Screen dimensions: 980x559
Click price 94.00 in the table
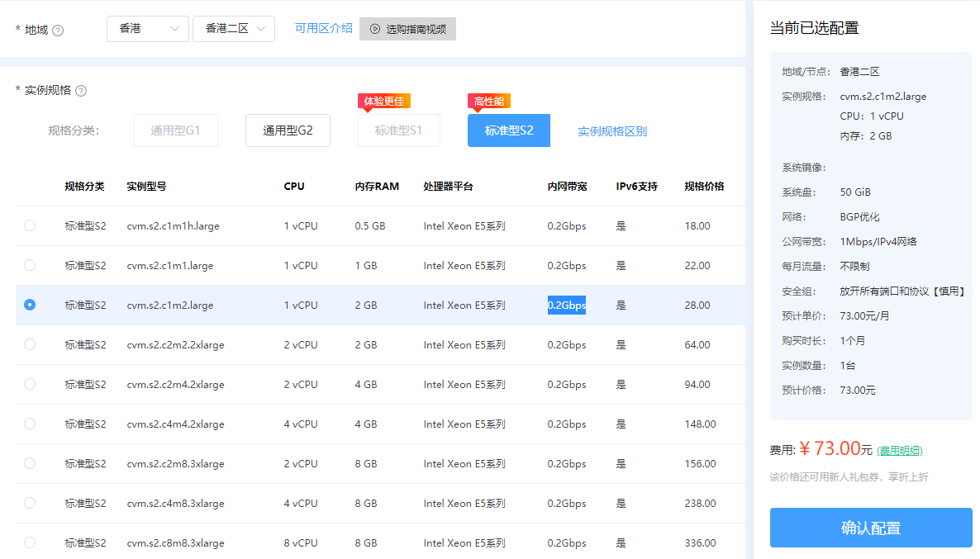click(697, 384)
